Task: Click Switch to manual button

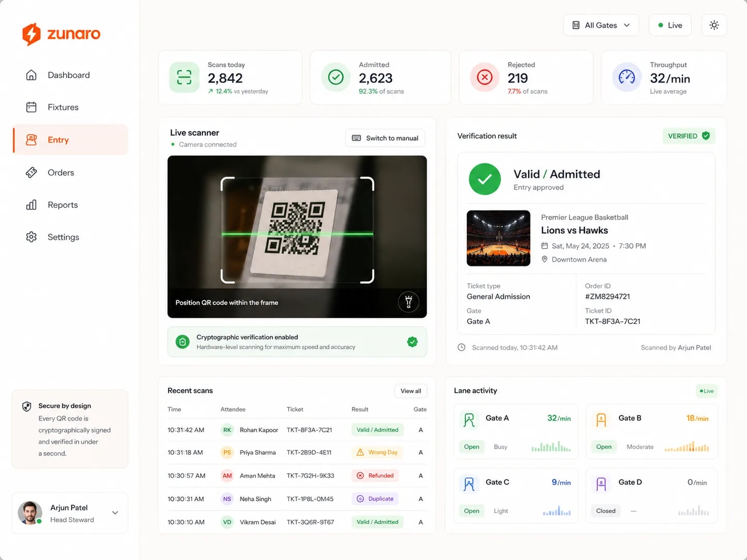Action: [385, 138]
